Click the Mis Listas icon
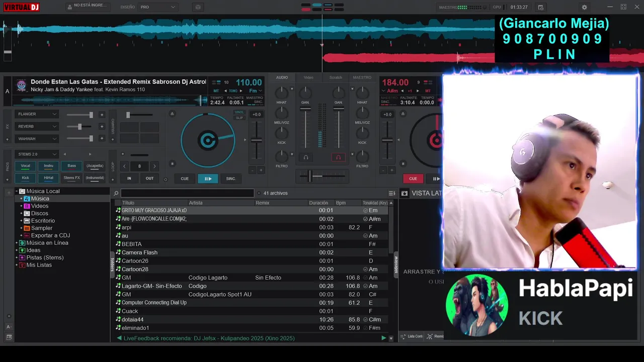The image size is (644, 362). pos(22,265)
